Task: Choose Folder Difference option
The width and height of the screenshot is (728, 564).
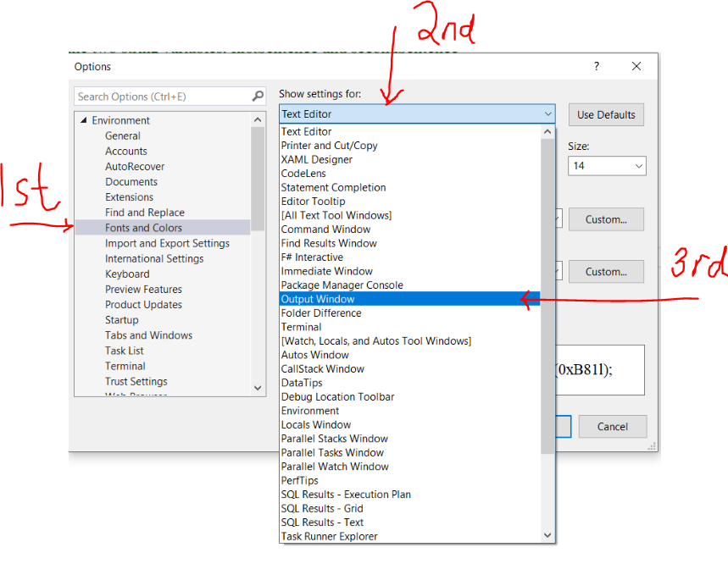Action: point(410,313)
